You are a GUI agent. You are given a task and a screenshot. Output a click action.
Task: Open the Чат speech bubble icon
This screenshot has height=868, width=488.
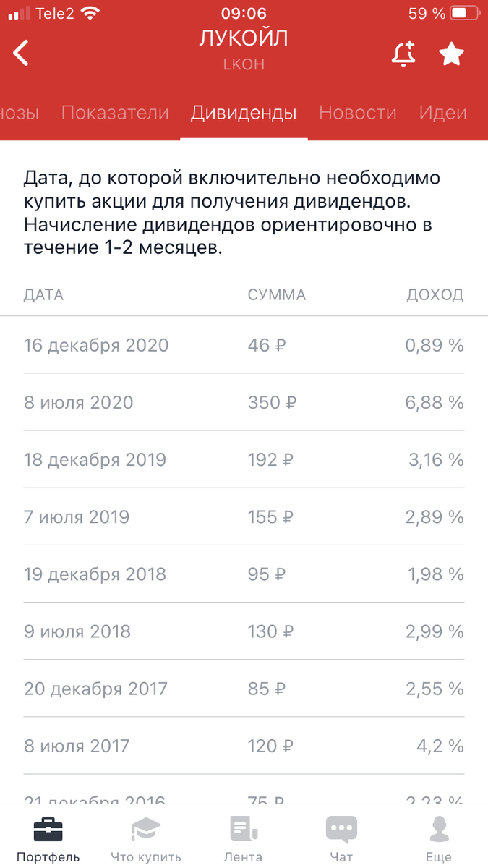[x=341, y=830]
